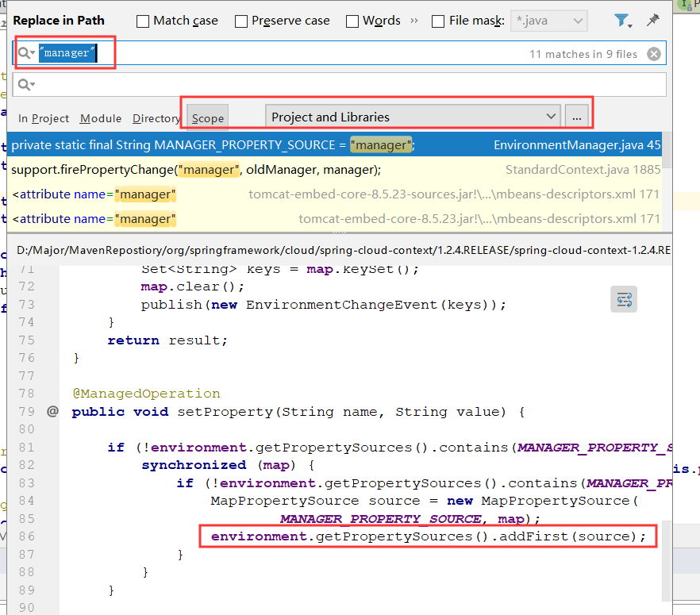Click setProperty method name on line 79
The height and width of the screenshot is (615, 700).
[x=225, y=412]
